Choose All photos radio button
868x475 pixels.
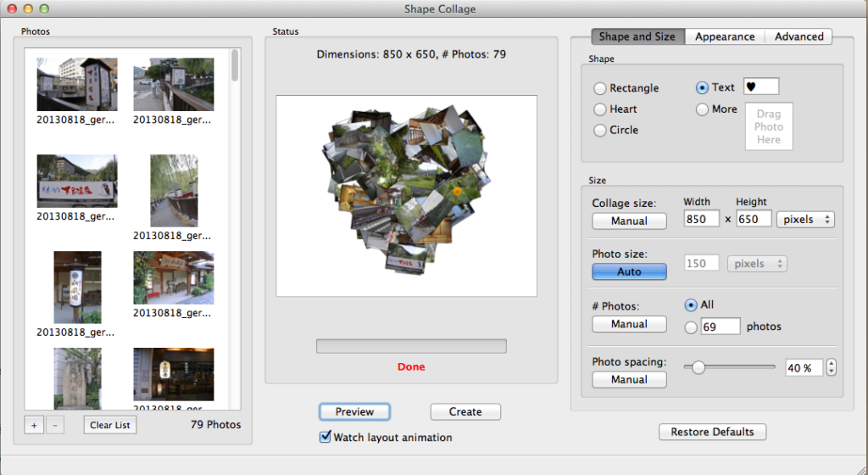pos(691,305)
